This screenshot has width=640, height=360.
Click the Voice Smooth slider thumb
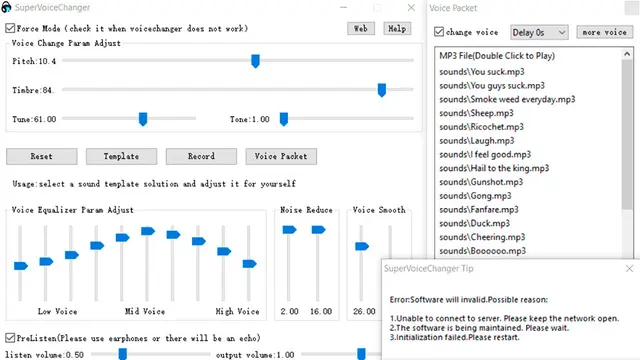pyautogui.click(x=362, y=246)
